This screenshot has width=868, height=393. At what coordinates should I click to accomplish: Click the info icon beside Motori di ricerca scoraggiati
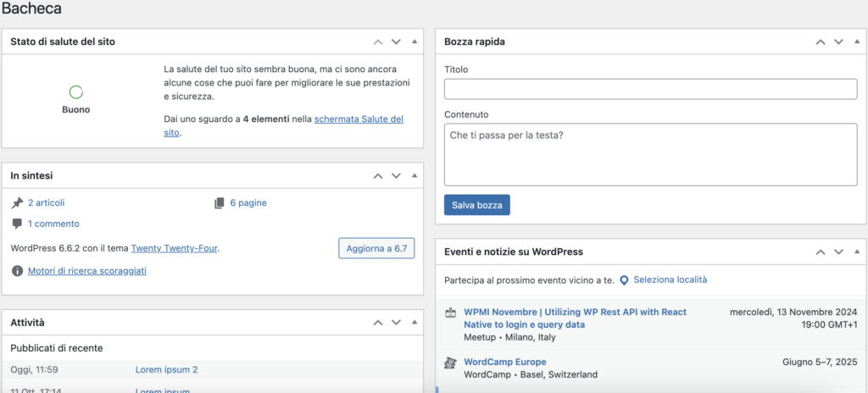[x=17, y=271]
